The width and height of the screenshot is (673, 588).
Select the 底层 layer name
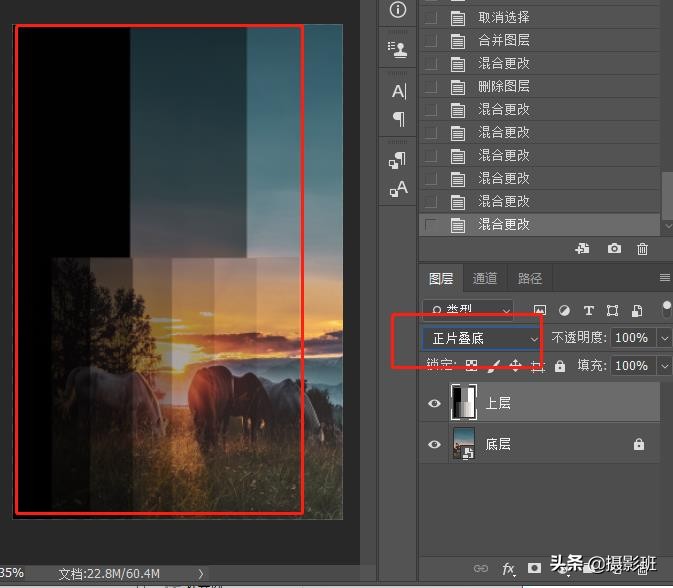coord(498,444)
